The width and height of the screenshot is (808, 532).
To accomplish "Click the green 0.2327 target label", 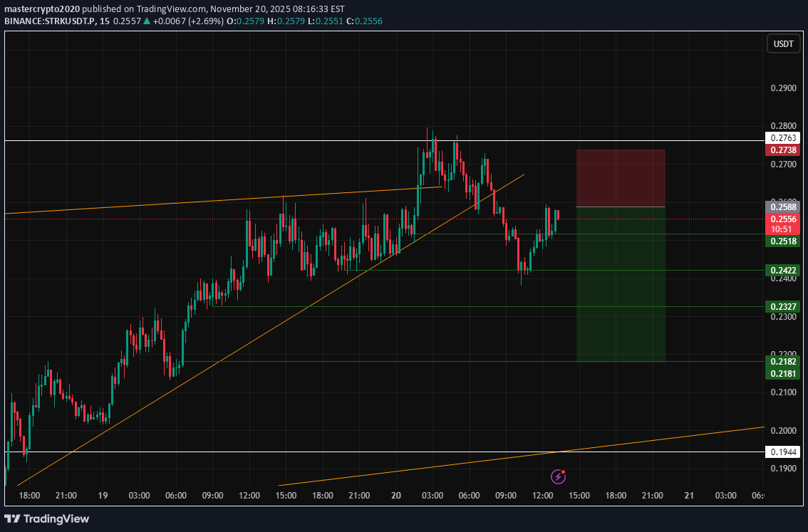I will [x=782, y=307].
